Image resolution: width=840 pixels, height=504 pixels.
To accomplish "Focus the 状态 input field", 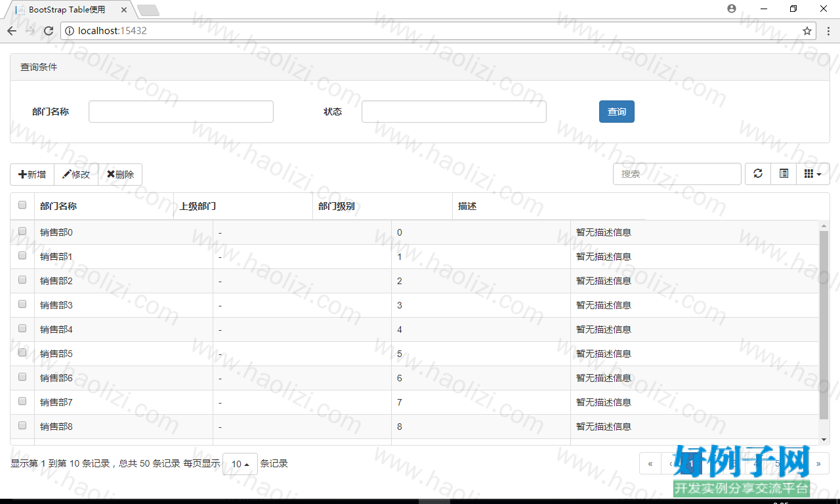I will [454, 112].
